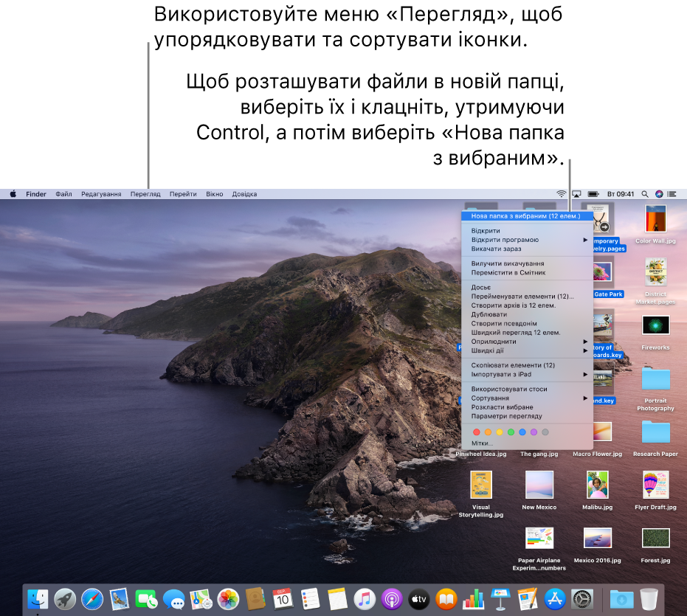Open the Файл menu
Screen dimensions: 687x616
63,193
